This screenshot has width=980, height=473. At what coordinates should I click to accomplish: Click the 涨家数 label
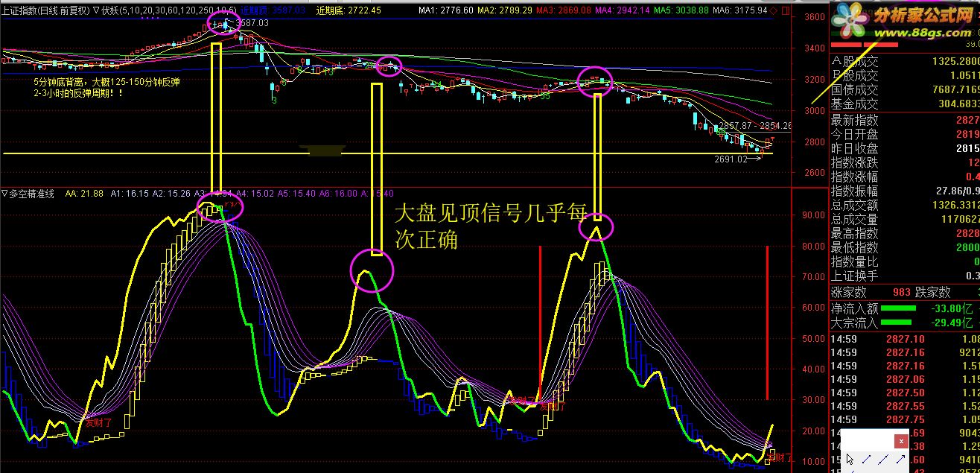[x=849, y=293]
